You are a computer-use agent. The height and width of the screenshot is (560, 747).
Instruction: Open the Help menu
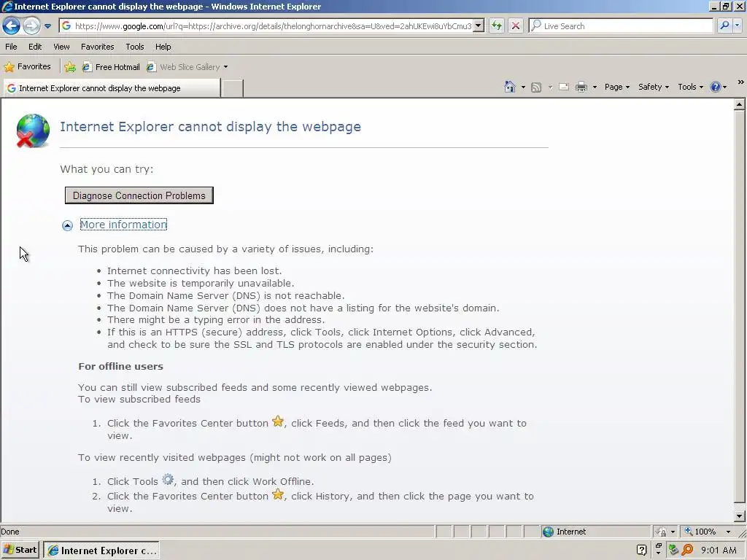[163, 47]
